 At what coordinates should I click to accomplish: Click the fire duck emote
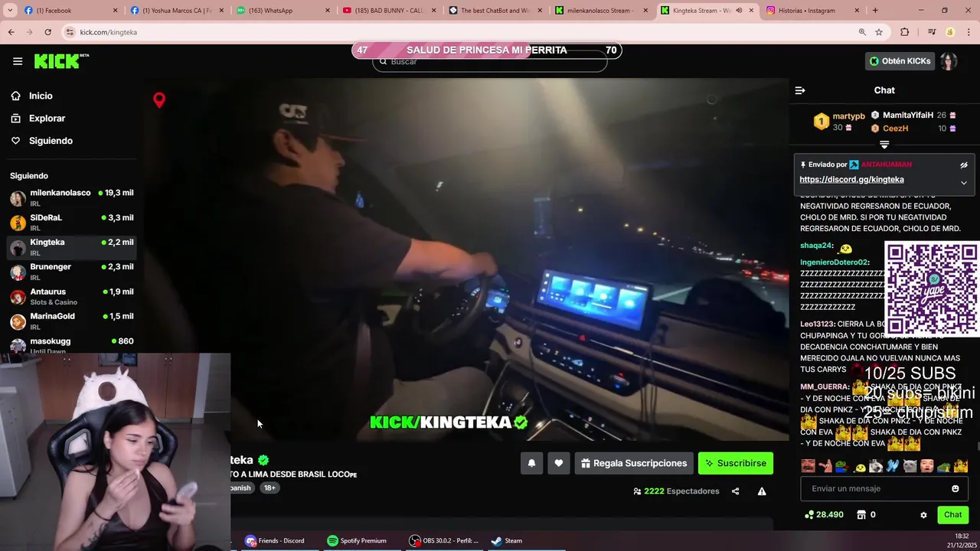[x=961, y=466]
